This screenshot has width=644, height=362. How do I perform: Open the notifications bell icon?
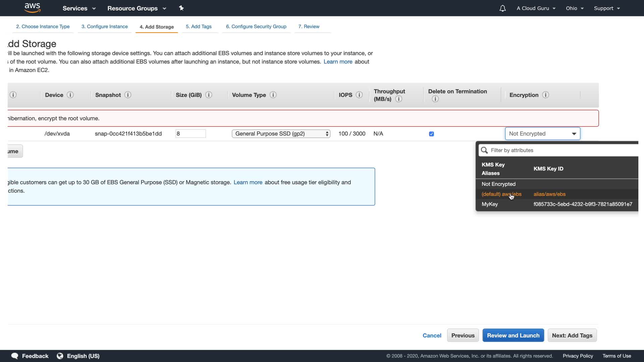tap(502, 8)
